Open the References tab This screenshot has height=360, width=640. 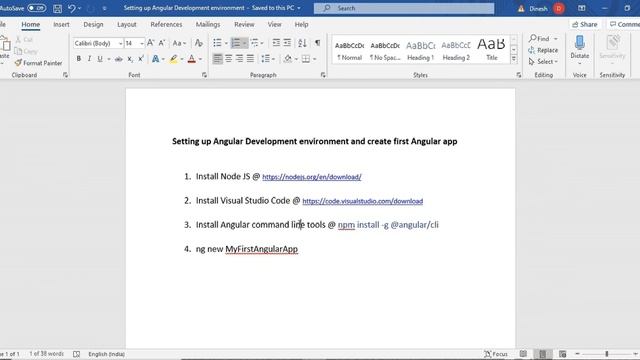tap(166, 24)
